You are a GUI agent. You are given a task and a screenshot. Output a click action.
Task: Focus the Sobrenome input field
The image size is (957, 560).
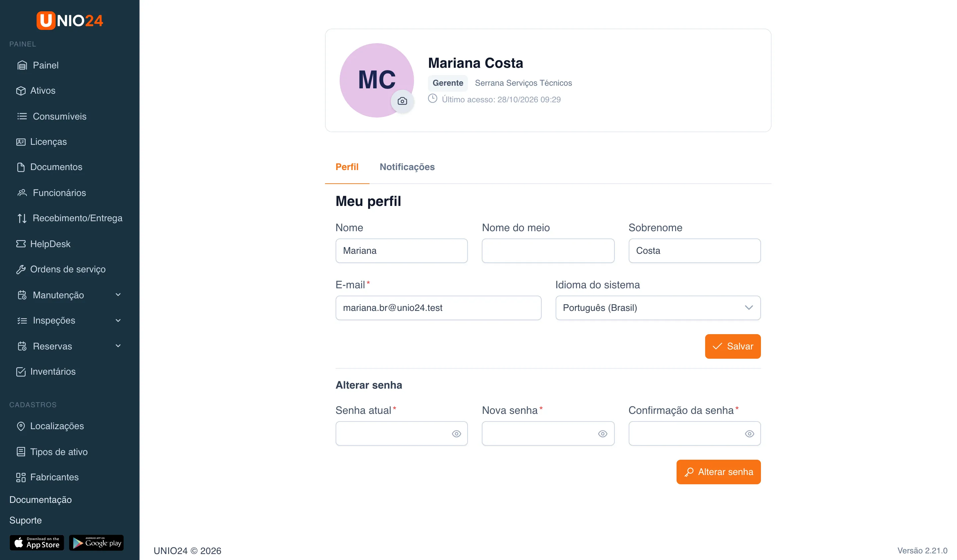(694, 250)
